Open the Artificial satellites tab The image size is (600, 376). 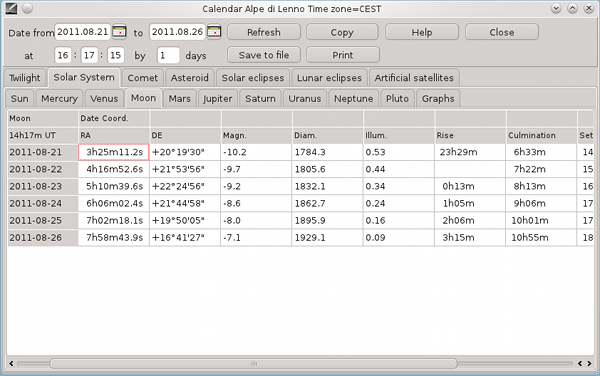pyautogui.click(x=414, y=78)
